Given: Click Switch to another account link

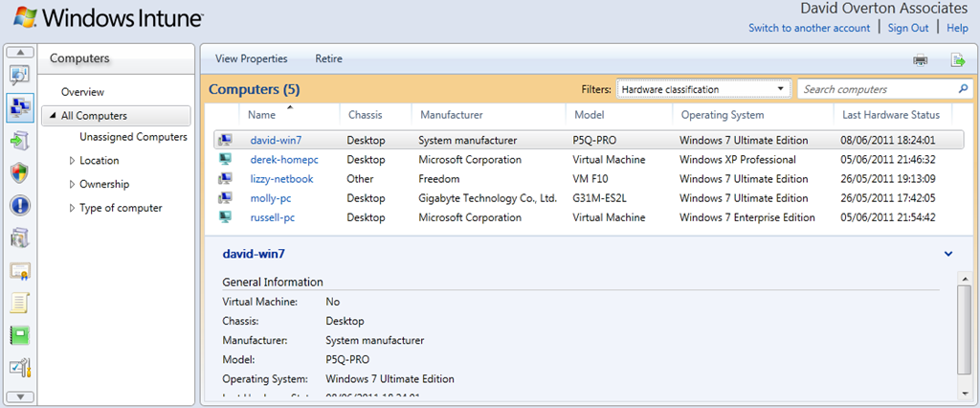Looking at the screenshot, I should point(810,28).
